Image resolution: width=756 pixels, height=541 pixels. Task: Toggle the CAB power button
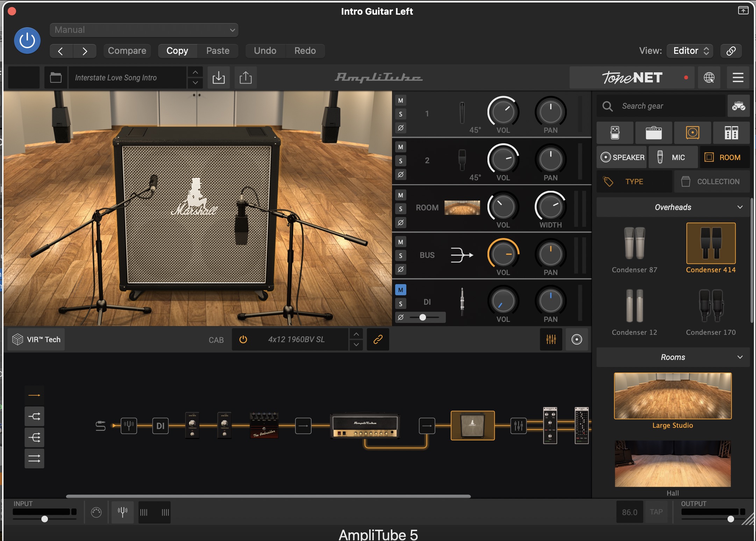pos(243,339)
